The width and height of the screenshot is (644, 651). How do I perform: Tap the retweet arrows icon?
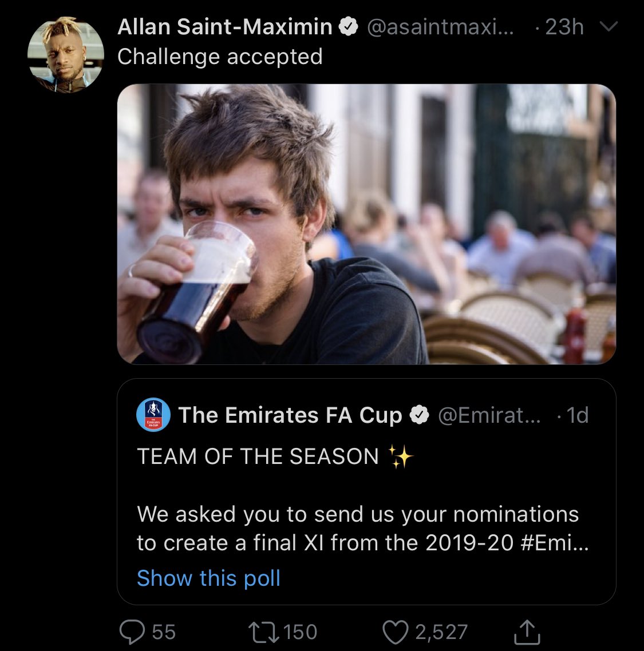264,632
